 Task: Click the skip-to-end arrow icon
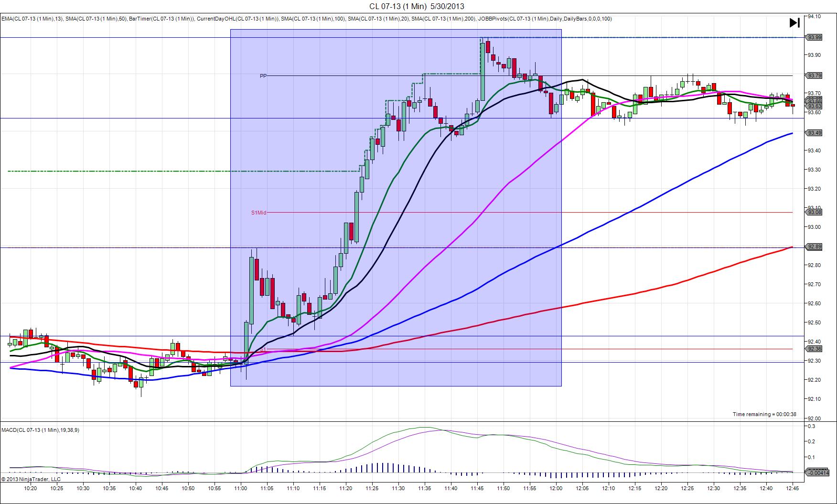(x=794, y=22)
